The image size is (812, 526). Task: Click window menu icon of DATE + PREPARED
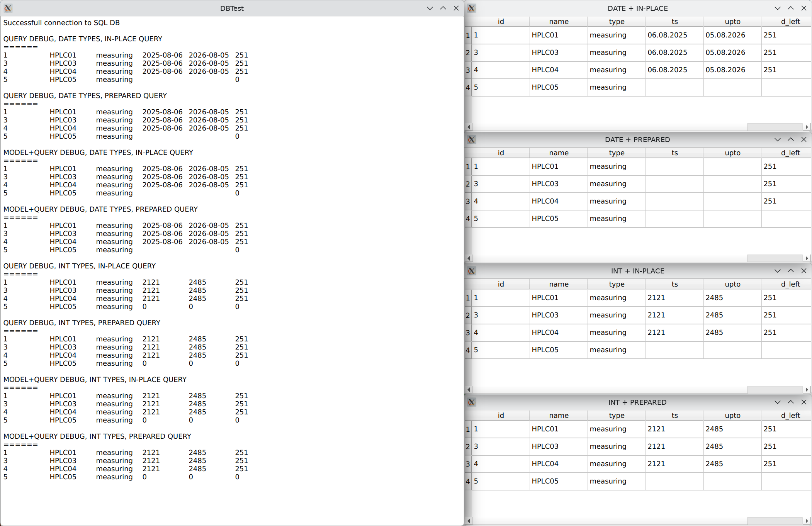(471, 139)
